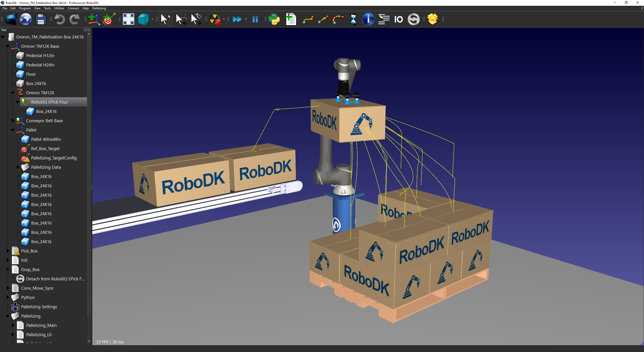Viewport: 644px width, 352px height.
Task: Collapse the Pallet tree node
Action: 13,130
